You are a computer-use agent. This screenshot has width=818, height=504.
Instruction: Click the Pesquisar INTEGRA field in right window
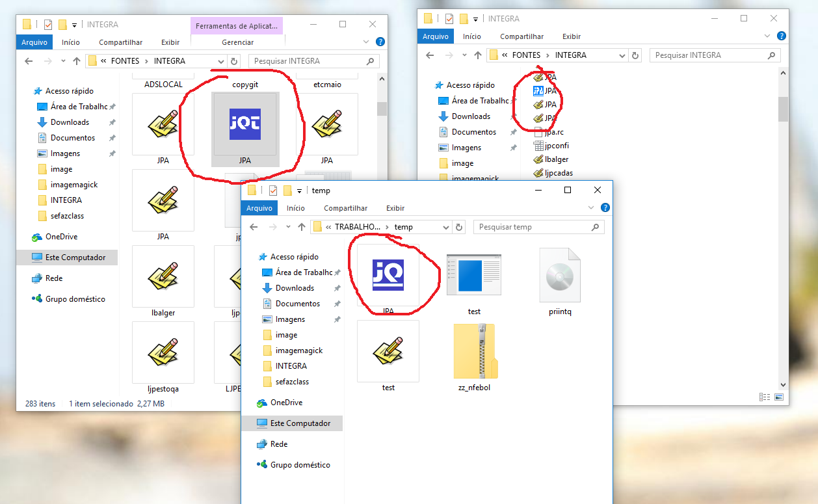[715, 55]
